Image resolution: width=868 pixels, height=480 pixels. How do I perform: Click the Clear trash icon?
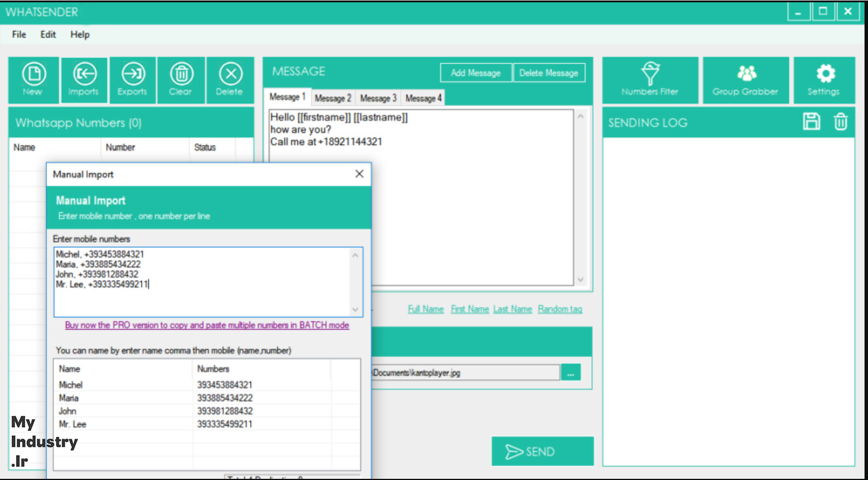[x=181, y=80]
